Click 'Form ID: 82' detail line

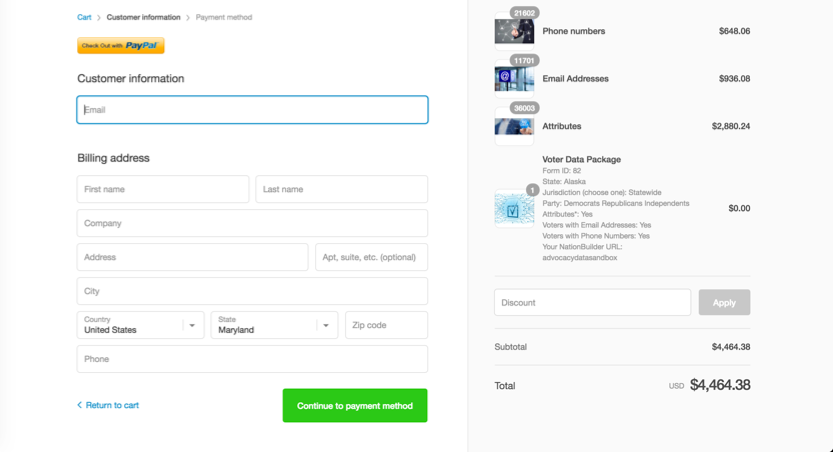pyautogui.click(x=562, y=170)
